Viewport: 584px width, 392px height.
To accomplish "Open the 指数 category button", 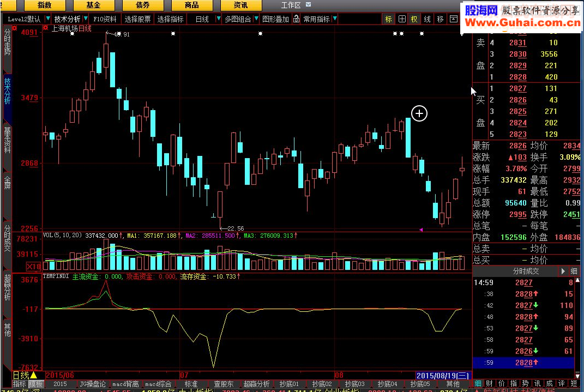I will pyautogui.click(x=45, y=5).
